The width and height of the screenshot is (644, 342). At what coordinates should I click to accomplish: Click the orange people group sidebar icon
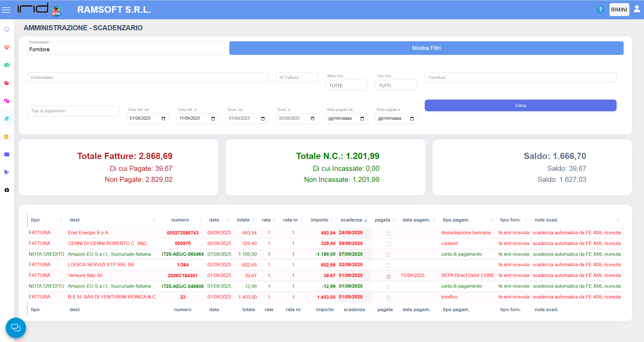coord(7,47)
